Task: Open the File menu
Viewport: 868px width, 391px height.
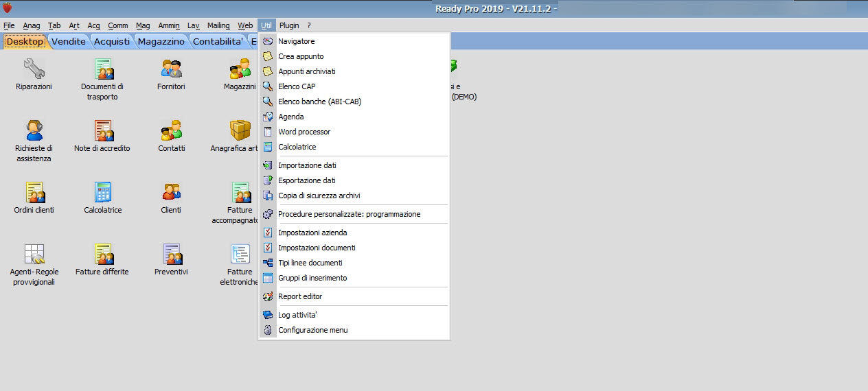Action: [9, 25]
